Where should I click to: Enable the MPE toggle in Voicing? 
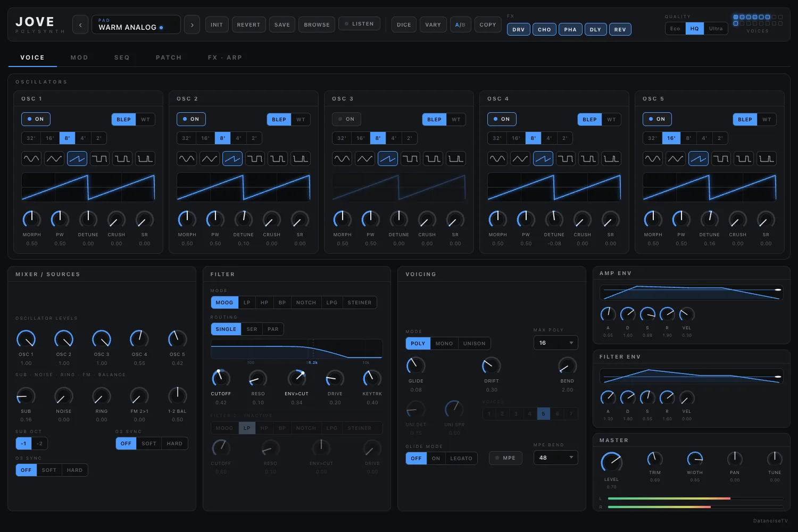pyautogui.click(x=505, y=458)
